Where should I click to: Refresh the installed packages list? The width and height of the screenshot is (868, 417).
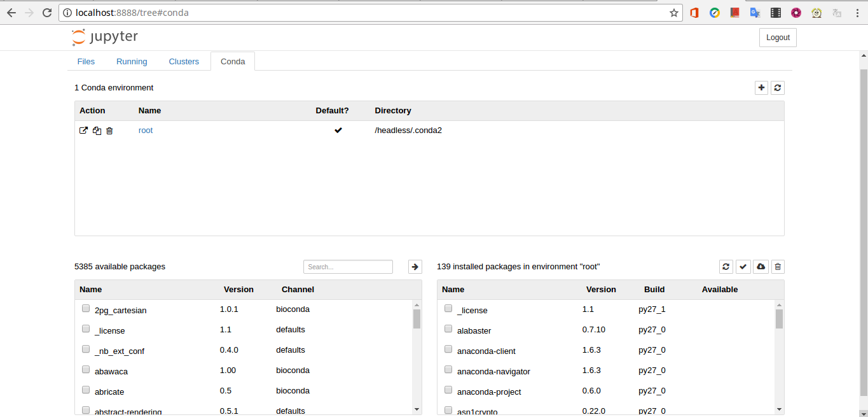pos(726,267)
